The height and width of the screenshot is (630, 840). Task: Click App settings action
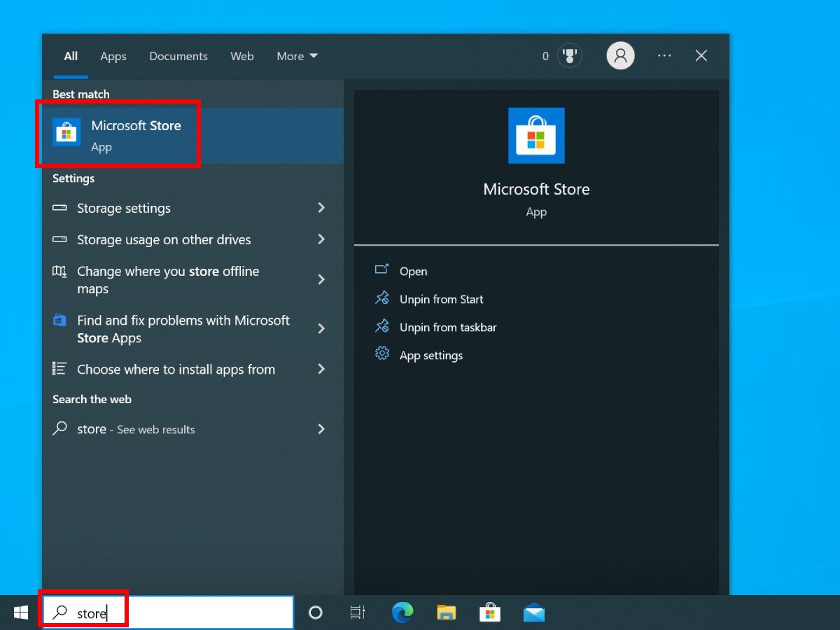pyautogui.click(x=431, y=355)
